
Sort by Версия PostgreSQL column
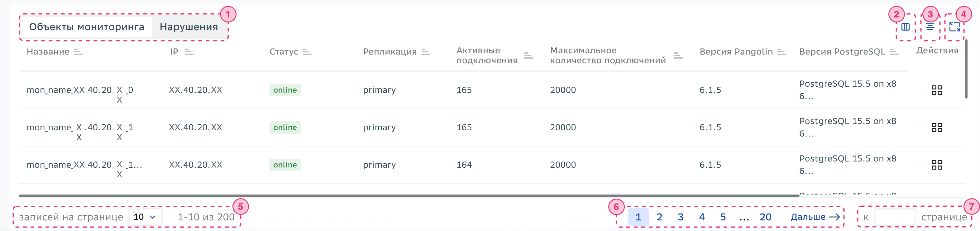coord(895,51)
